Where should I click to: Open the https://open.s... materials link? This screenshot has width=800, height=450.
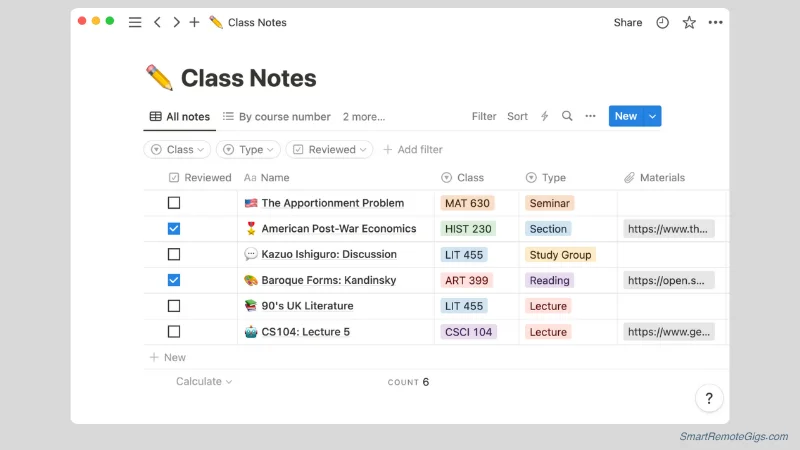point(668,280)
